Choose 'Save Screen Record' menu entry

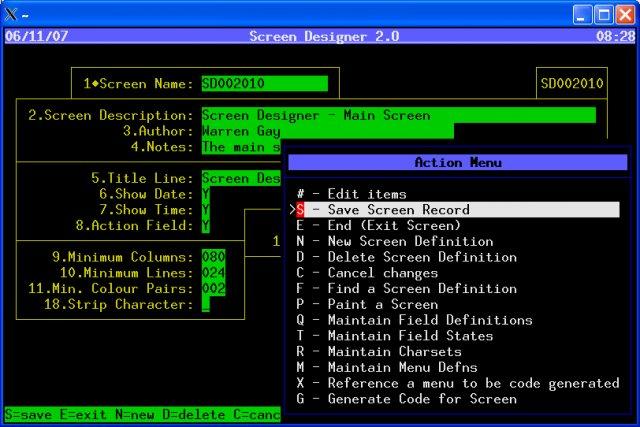click(398, 210)
